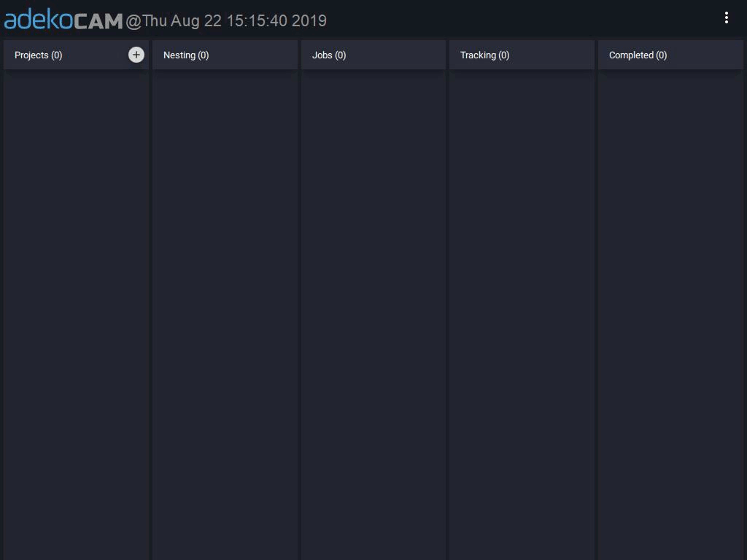Click the (0) count next to Tracking
This screenshot has height=560, width=747.
point(504,55)
